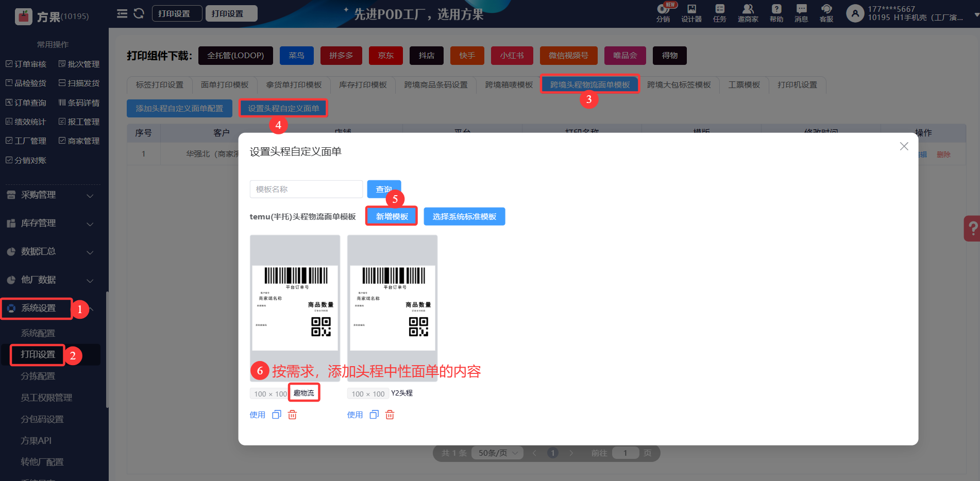Close the 设置头程自定义面单 dialog
This screenshot has height=481, width=980.
pyautogui.click(x=904, y=146)
